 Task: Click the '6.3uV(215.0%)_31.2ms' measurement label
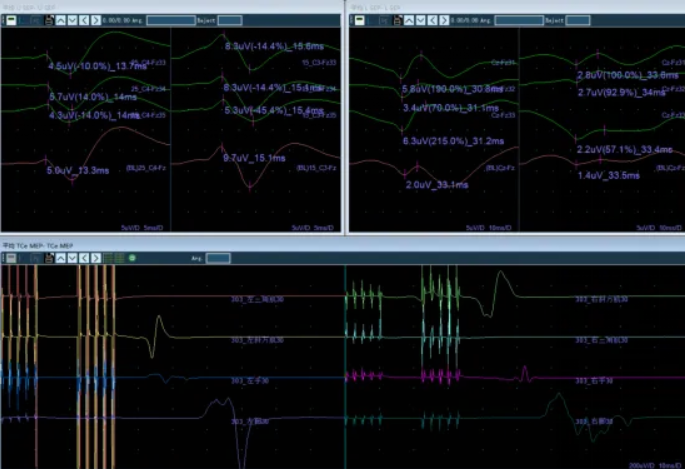[453, 141]
